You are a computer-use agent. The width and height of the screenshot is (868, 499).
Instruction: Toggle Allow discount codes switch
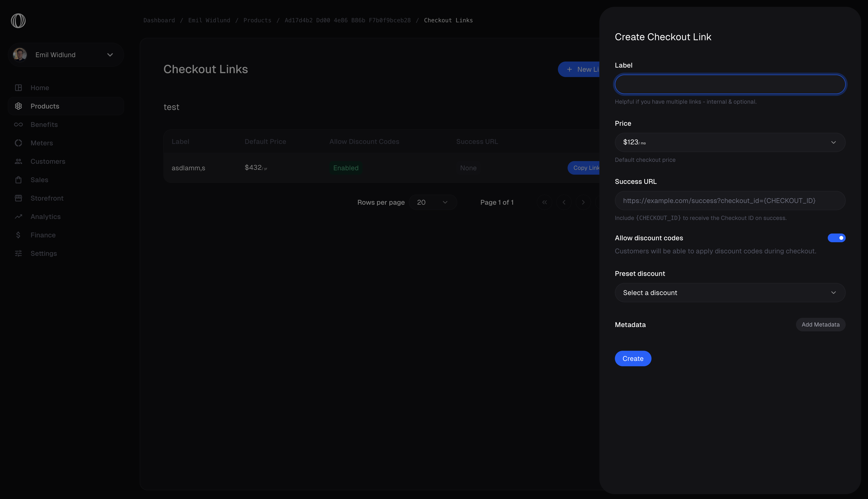[x=836, y=238]
